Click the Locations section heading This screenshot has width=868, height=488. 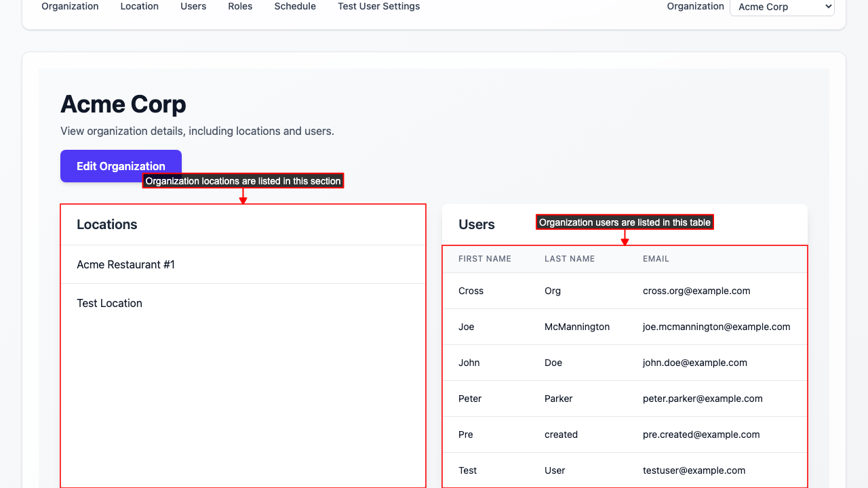pyautogui.click(x=106, y=224)
